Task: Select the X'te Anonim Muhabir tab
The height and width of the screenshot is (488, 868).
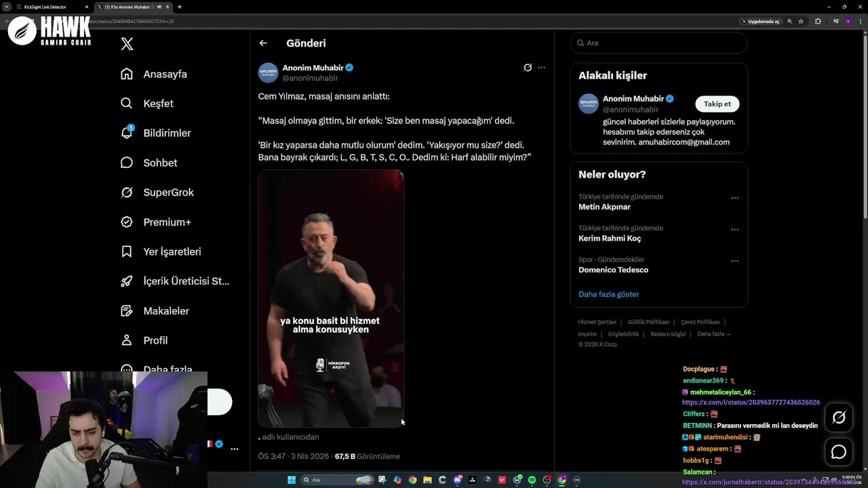Action: pyautogui.click(x=132, y=7)
